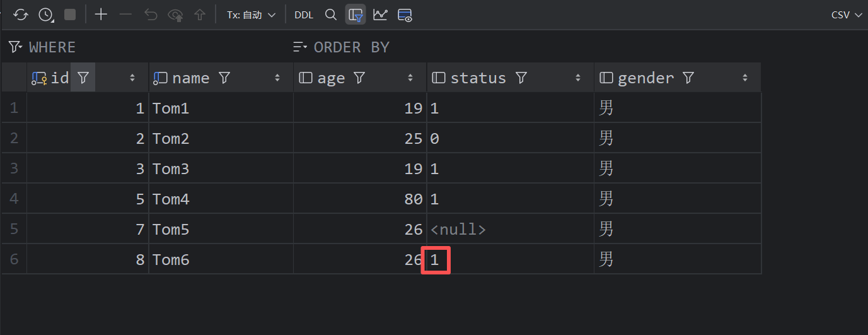Open the status column filter funnel
The height and width of the screenshot is (335, 868).
click(521, 78)
